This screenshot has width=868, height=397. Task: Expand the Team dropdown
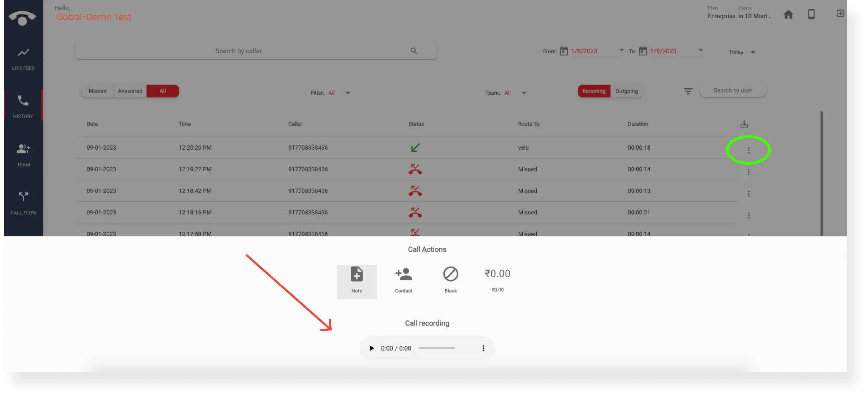[x=523, y=93]
